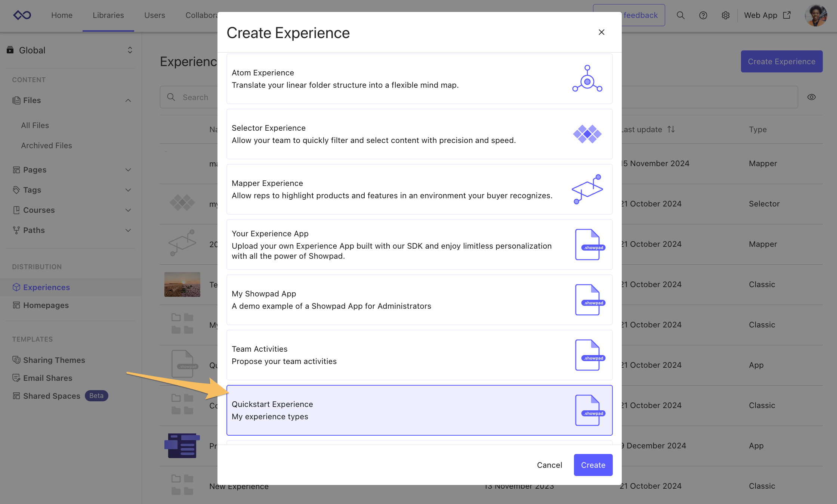This screenshot has height=504, width=837.
Task: Expand the Paths section chevron
Action: point(128,230)
